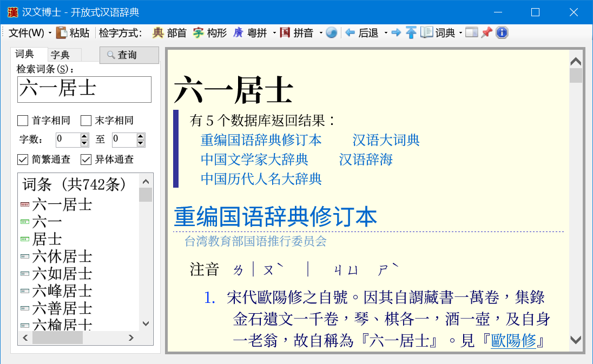This screenshot has width=593, height=364.
Task: Expand the 文件(W) dropdown arrow
Action: tap(50, 33)
